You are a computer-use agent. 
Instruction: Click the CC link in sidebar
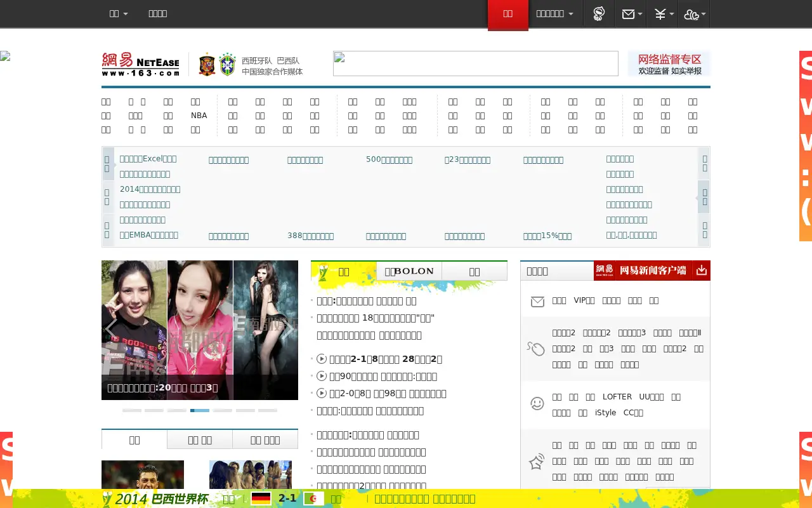pyautogui.click(x=633, y=412)
